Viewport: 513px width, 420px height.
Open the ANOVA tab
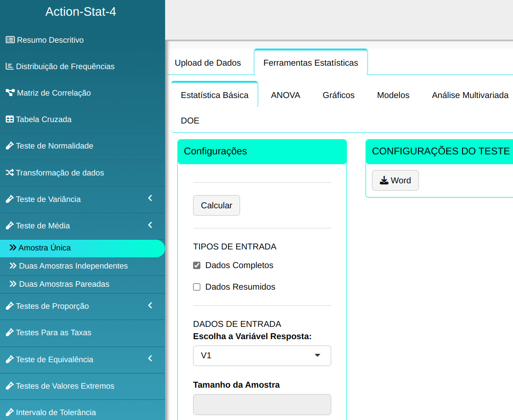click(x=285, y=95)
